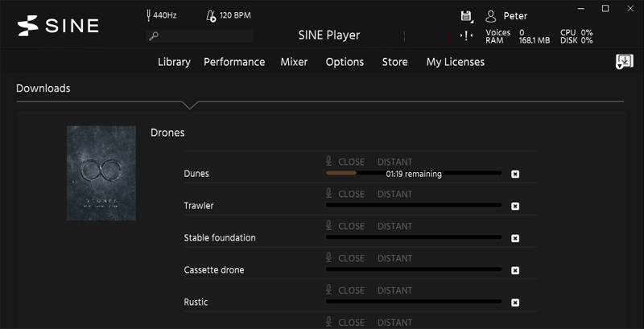Click the Dunes download progress bar

(x=413, y=174)
